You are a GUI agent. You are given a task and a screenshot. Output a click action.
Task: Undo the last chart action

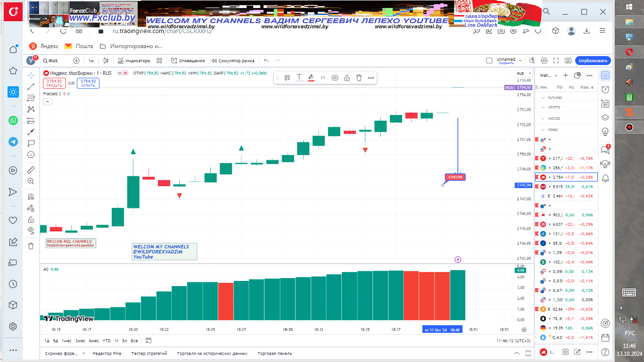266,61
